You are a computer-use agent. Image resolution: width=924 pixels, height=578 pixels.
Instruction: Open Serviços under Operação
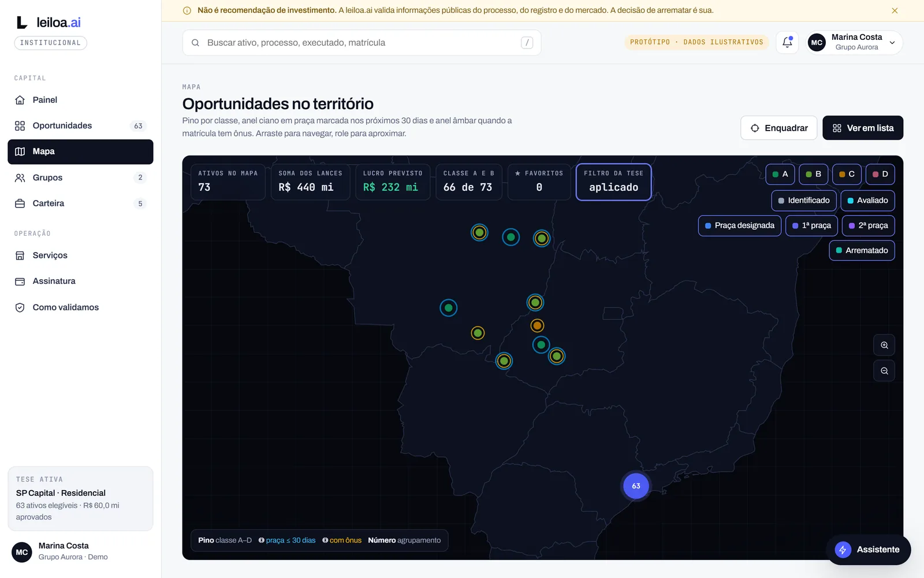[80, 255]
